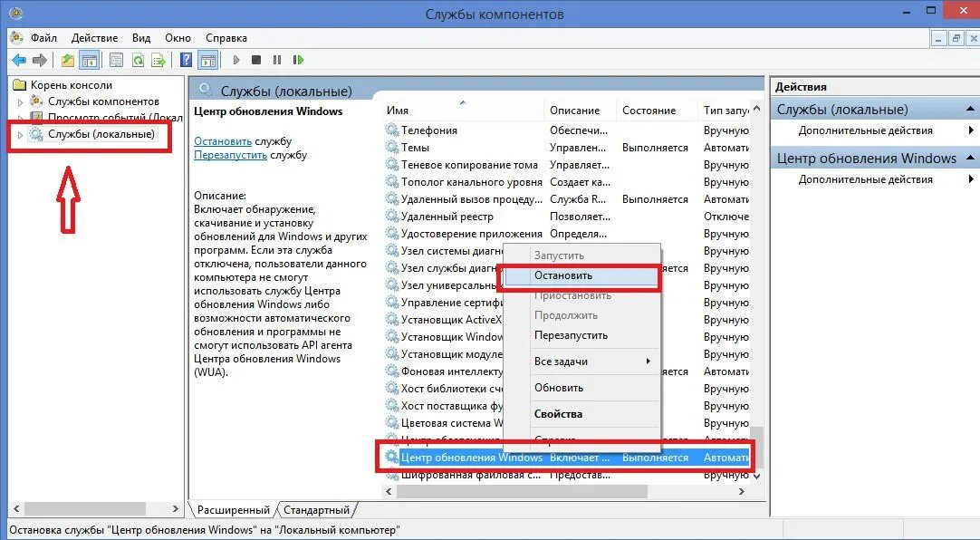This screenshot has height=540, width=980.
Task: Click the green Refresh toolbar icon
Action: pos(138,60)
